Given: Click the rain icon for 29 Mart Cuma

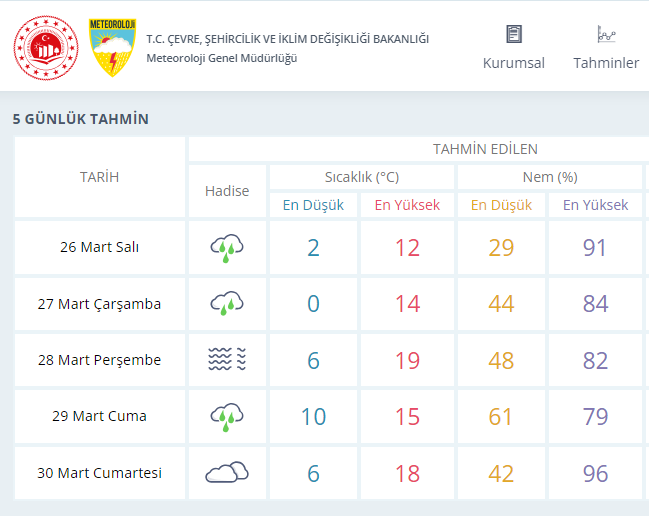Looking at the screenshot, I should tap(227, 417).
